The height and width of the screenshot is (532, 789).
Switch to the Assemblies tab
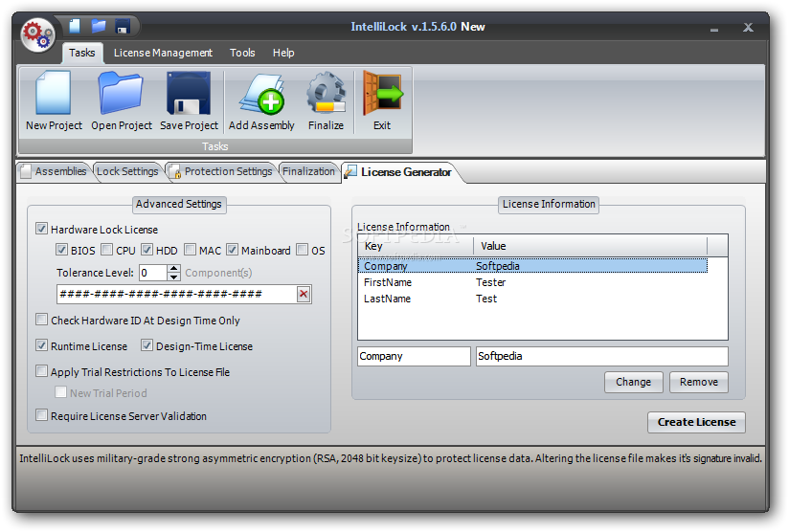click(54, 171)
